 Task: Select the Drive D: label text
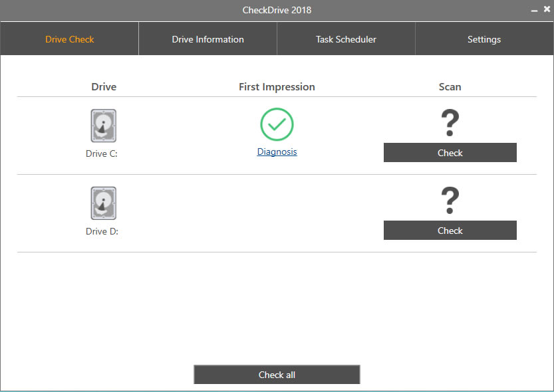pos(102,231)
